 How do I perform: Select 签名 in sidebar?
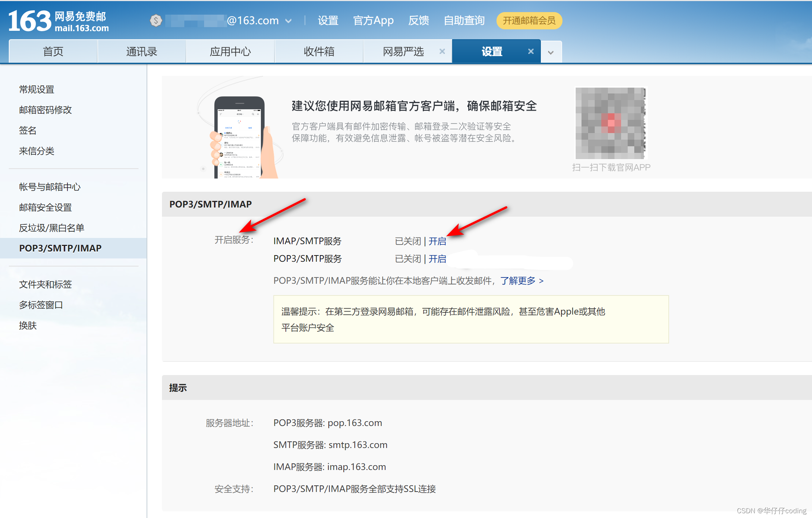(x=28, y=131)
